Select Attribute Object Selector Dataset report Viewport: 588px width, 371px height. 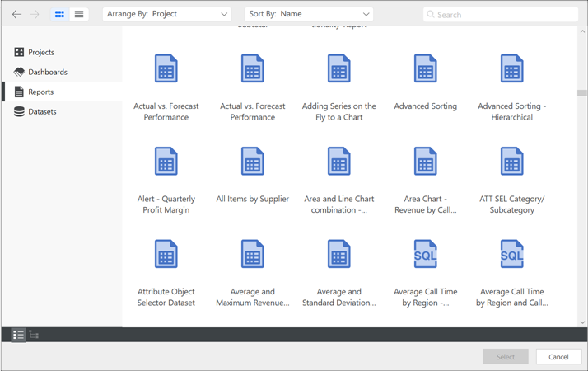[x=166, y=255]
